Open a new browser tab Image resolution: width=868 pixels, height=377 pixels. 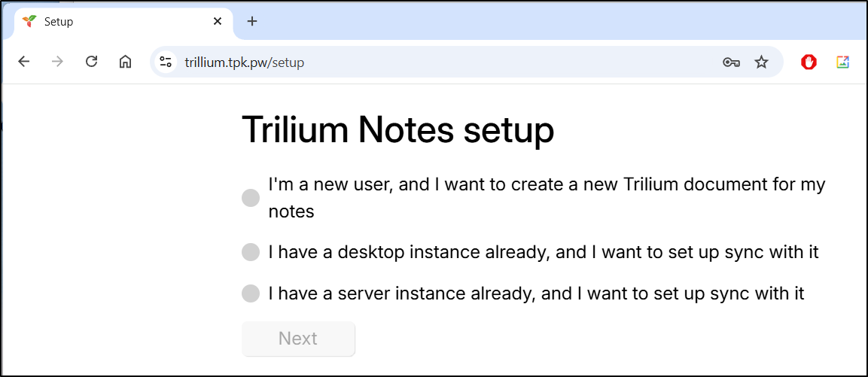point(252,22)
